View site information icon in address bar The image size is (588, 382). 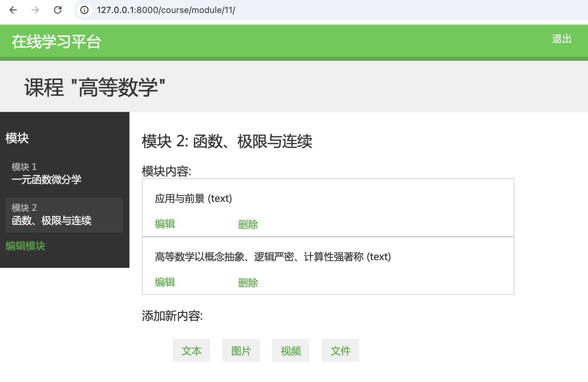84,10
